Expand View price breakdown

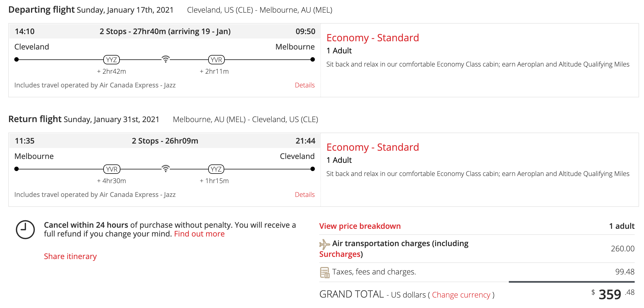tap(360, 226)
